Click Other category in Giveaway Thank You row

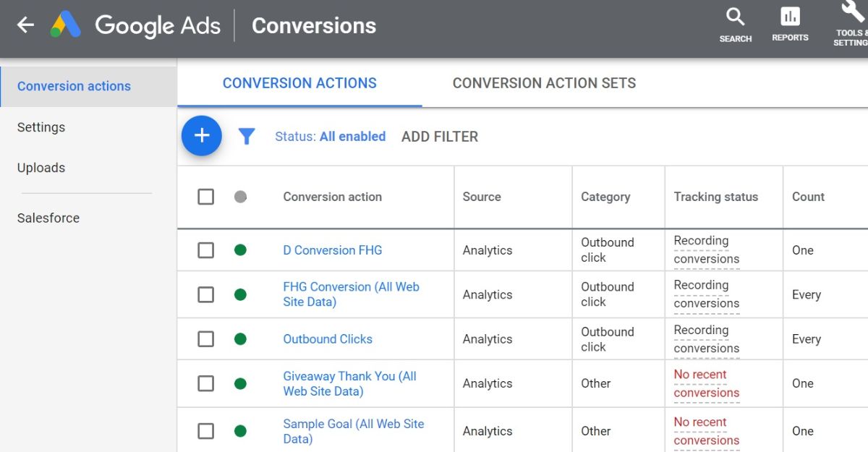pyautogui.click(x=596, y=383)
